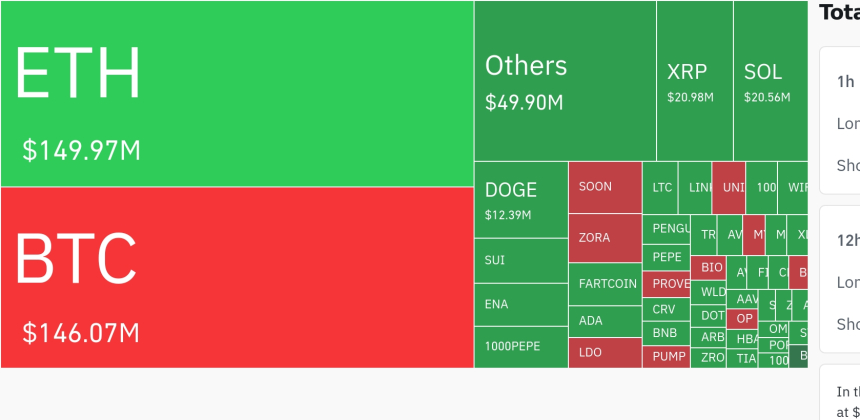
Task: Select the ENA tile
Action: click(520, 303)
